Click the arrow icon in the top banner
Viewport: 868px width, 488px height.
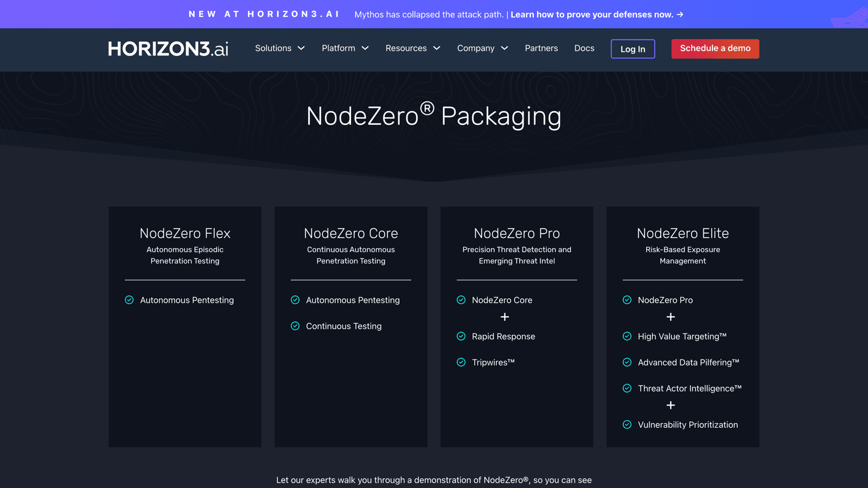point(680,15)
